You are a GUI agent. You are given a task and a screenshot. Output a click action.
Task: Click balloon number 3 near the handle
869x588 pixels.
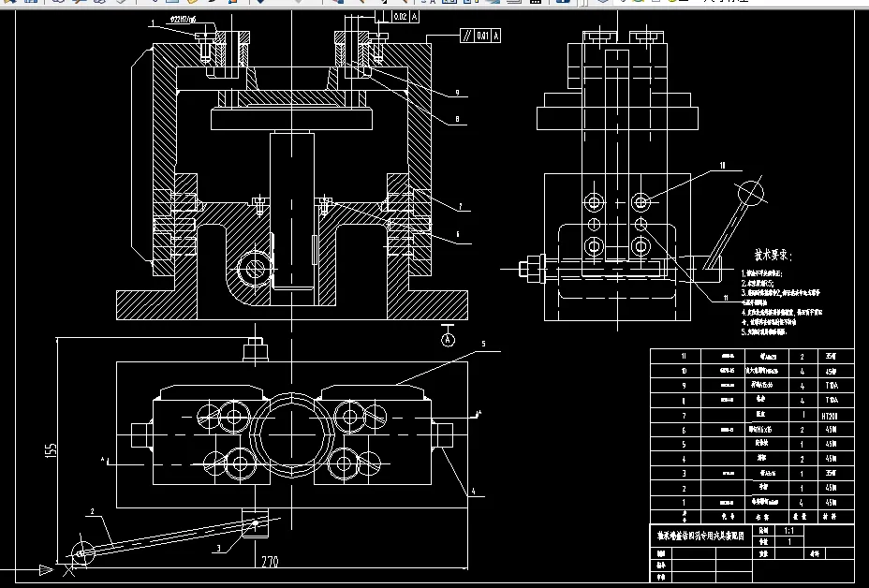[219, 548]
